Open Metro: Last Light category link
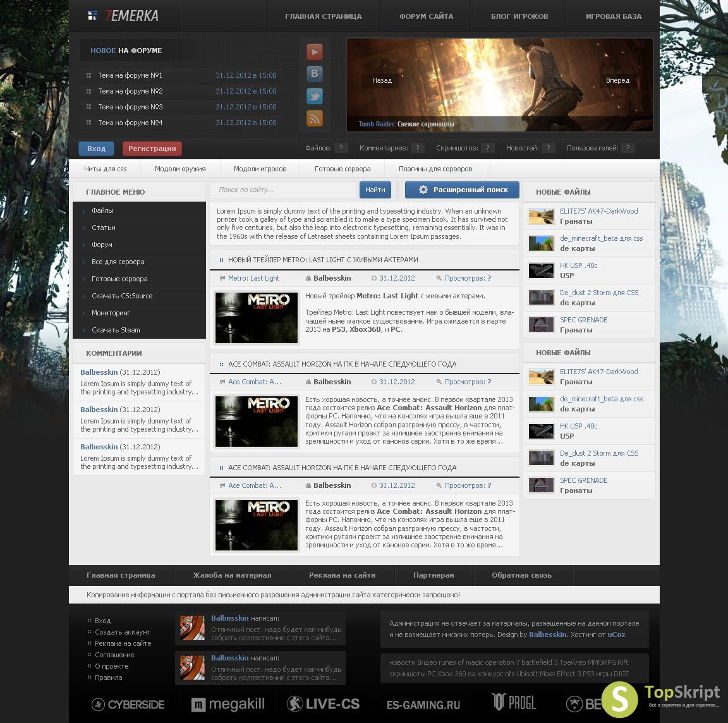The height and width of the screenshot is (723, 728). coord(253,278)
